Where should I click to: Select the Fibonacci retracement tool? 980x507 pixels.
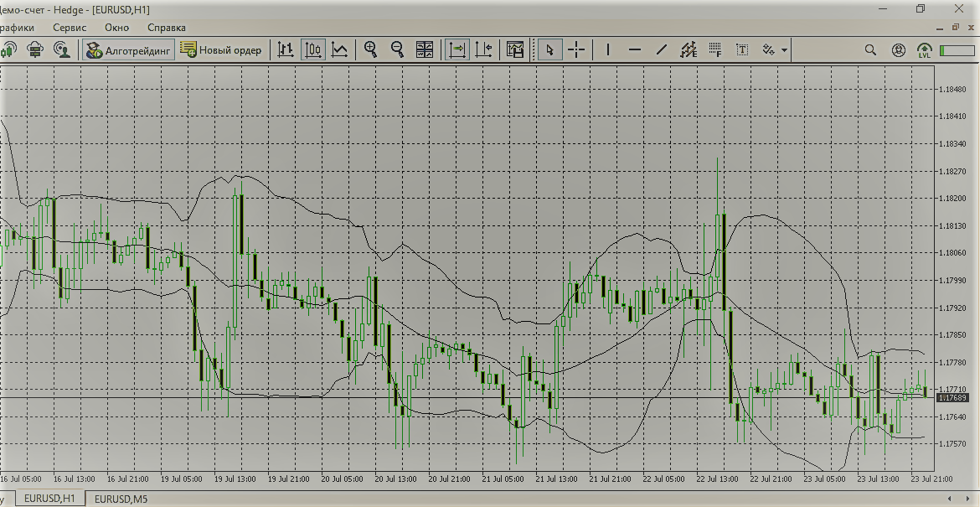[715, 49]
